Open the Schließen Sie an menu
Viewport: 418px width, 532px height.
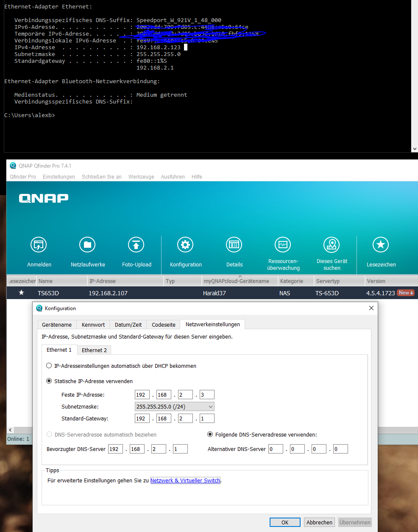pyautogui.click(x=102, y=176)
